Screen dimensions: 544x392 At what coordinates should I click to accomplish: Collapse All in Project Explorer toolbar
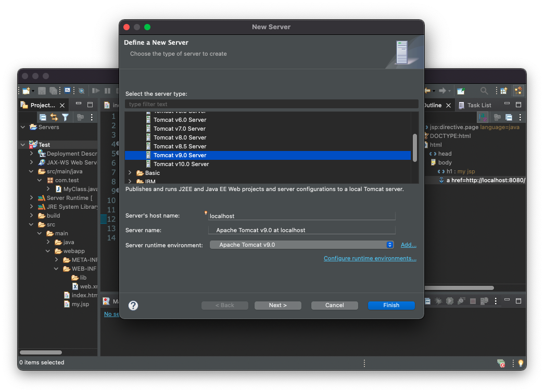(43, 117)
